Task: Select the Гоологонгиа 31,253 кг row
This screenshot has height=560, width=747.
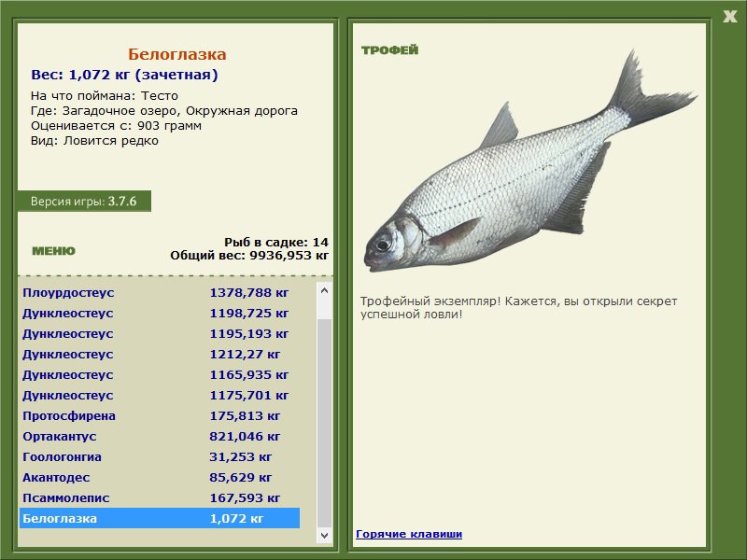Action: pos(160,456)
